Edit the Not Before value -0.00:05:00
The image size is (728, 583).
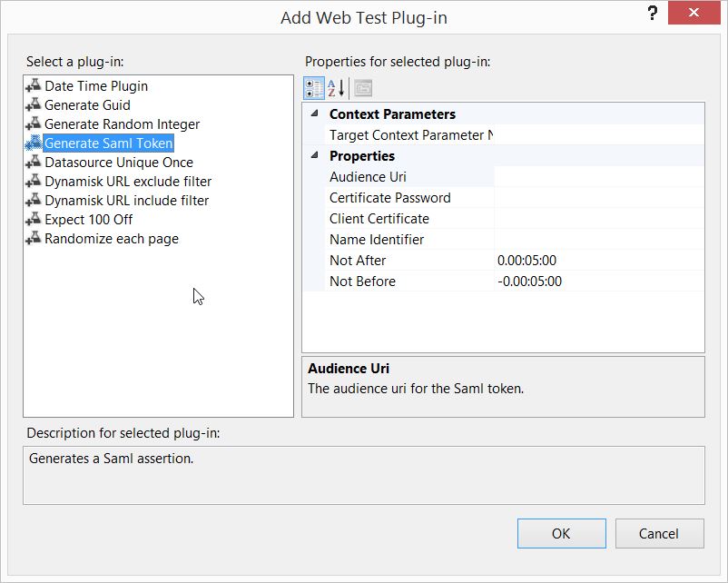click(599, 281)
